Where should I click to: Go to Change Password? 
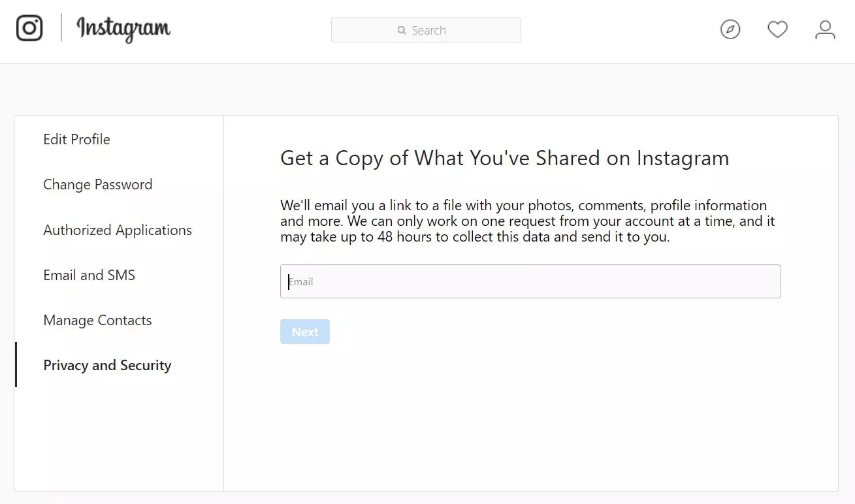(x=98, y=185)
